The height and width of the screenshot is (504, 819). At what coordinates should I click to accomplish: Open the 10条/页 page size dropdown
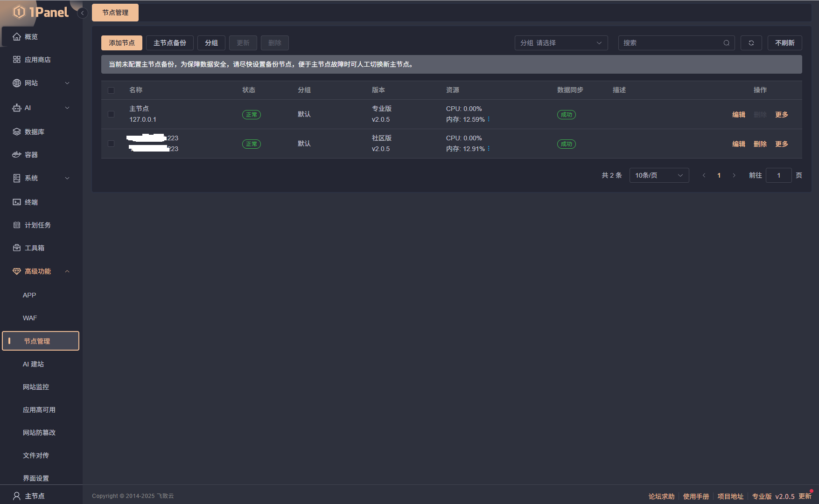pyautogui.click(x=658, y=175)
